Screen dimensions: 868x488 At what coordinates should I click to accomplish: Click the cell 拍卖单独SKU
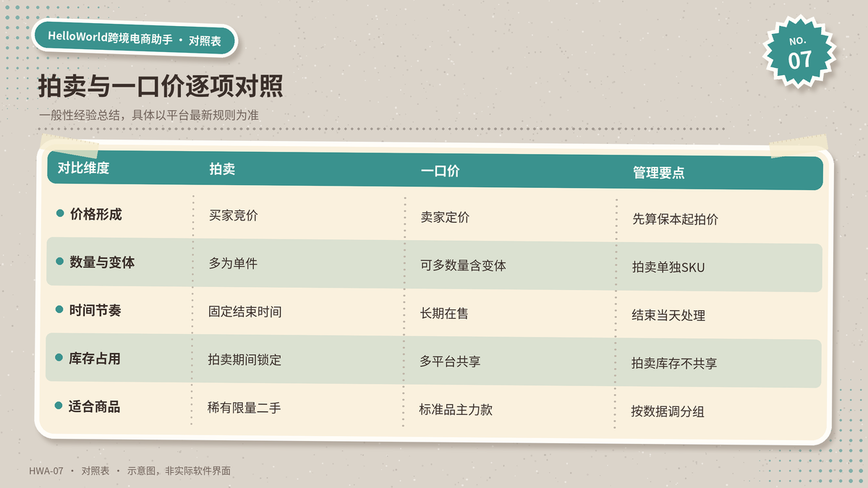pyautogui.click(x=668, y=267)
